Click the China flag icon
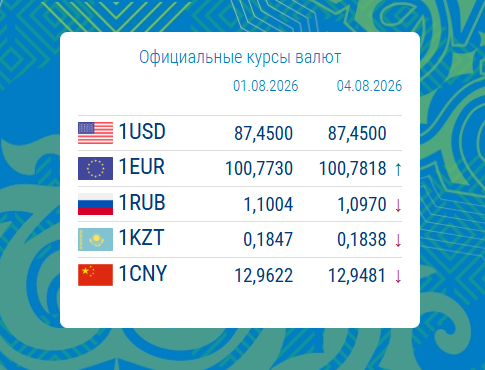This screenshot has height=370, width=485. click(x=95, y=275)
